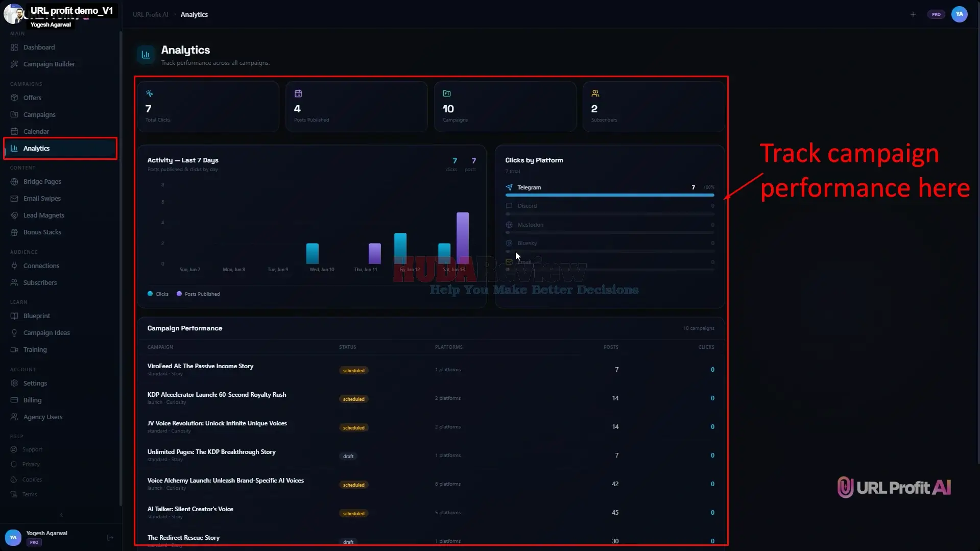Click the Discord clicks progress bar
The width and height of the screenshot is (980, 551).
[610, 214]
